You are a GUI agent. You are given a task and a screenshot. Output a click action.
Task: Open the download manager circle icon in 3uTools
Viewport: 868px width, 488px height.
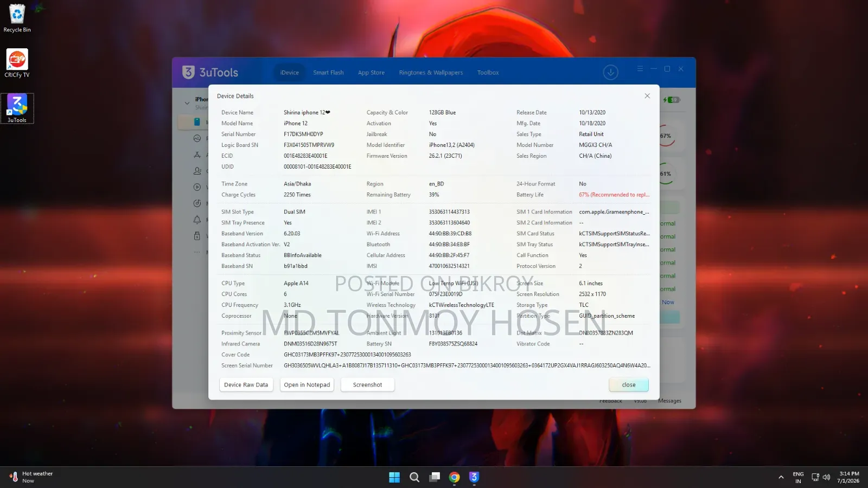pos(610,72)
